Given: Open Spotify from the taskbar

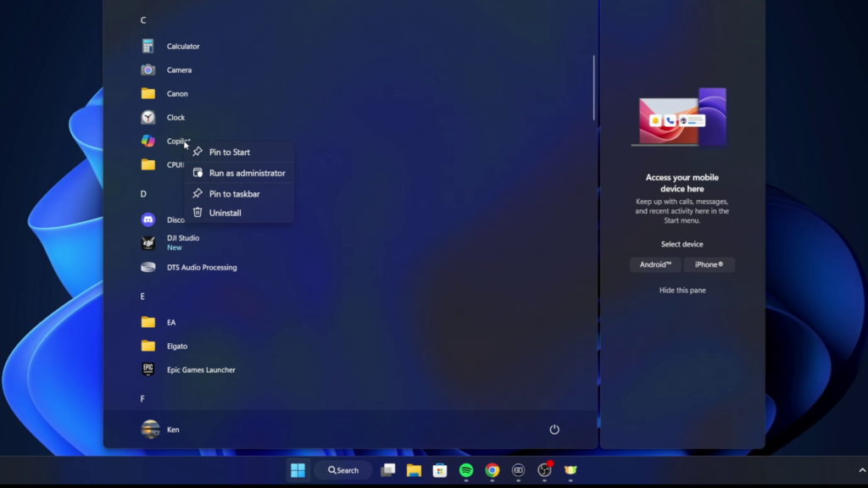Looking at the screenshot, I should (466, 470).
